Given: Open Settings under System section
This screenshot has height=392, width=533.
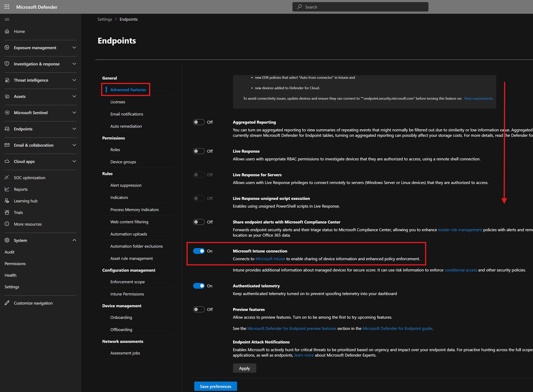Looking at the screenshot, I should 12,287.
